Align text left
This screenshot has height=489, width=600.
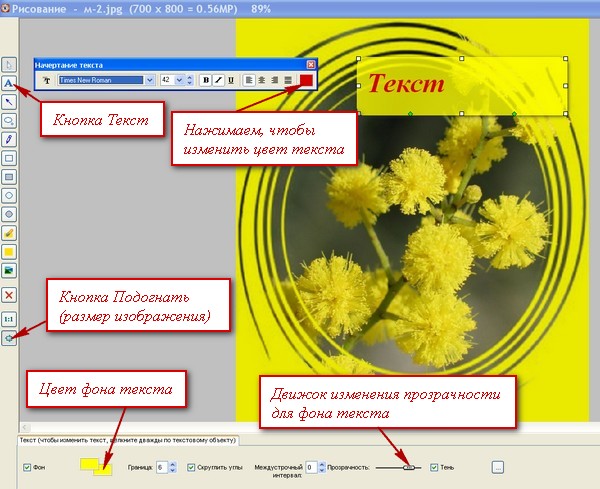(x=249, y=80)
